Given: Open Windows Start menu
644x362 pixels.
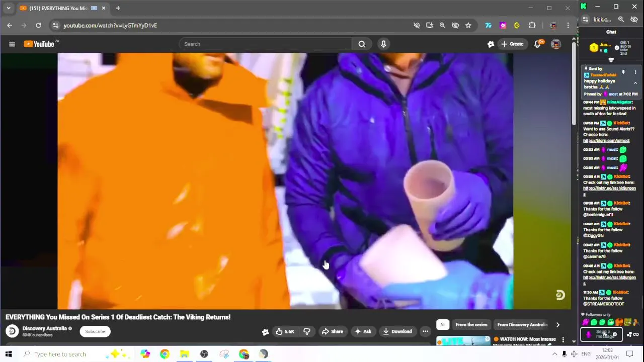Looking at the screenshot, I should [x=9, y=354].
